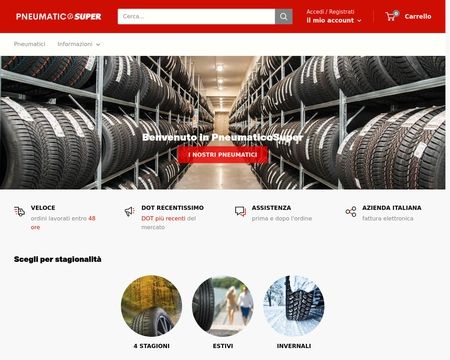Click the Benvenuto in PneumaticoSuper banner text
The width and height of the screenshot is (450, 360).
223,137
